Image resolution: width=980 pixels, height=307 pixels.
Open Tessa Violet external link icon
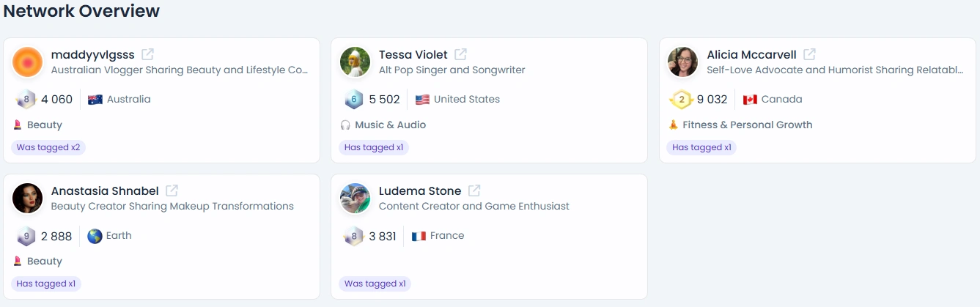tap(460, 54)
